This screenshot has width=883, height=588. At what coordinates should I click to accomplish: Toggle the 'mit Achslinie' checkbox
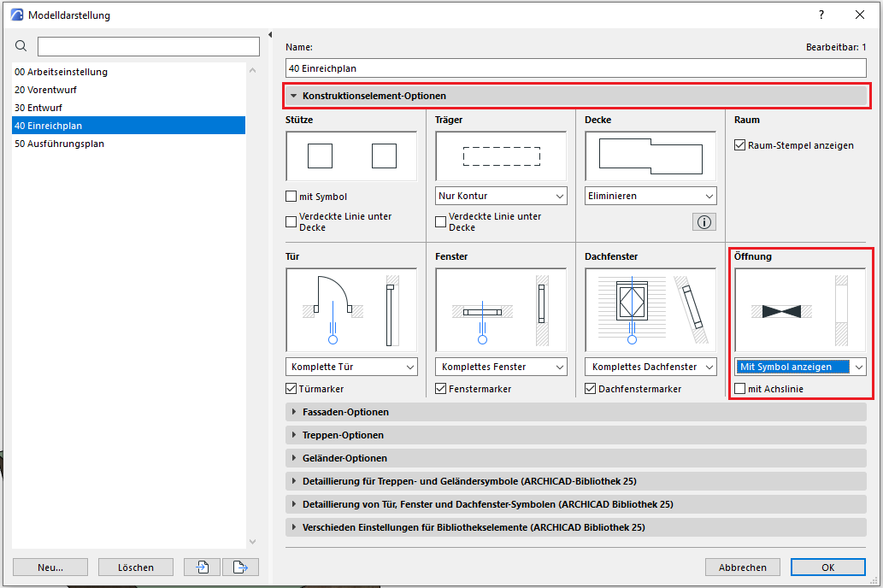[740, 389]
